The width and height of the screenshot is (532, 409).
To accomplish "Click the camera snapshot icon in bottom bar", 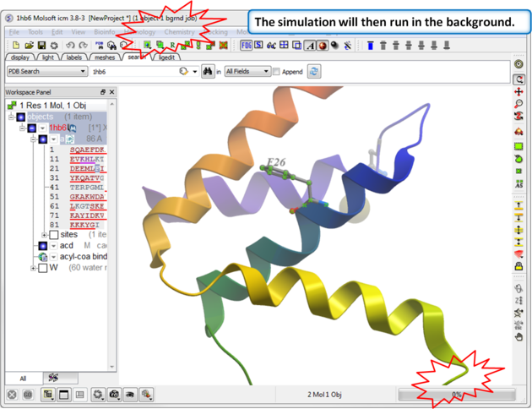I will tap(115, 394).
